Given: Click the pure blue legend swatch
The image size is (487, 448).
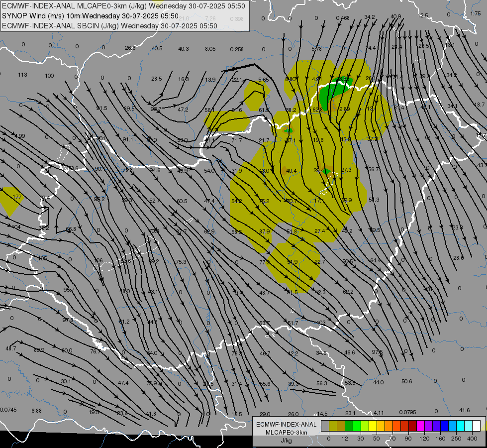Looking at the screenshot, I should click(x=444, y=426).
